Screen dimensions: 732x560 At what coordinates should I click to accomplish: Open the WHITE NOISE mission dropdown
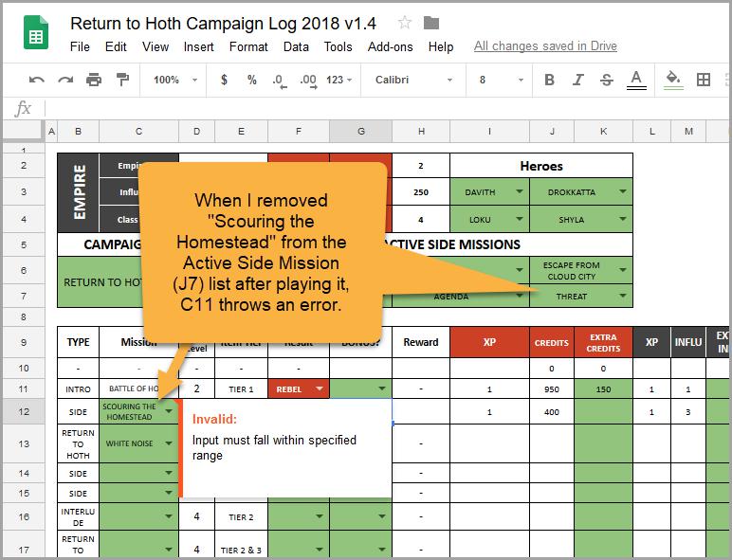(169, 443)
